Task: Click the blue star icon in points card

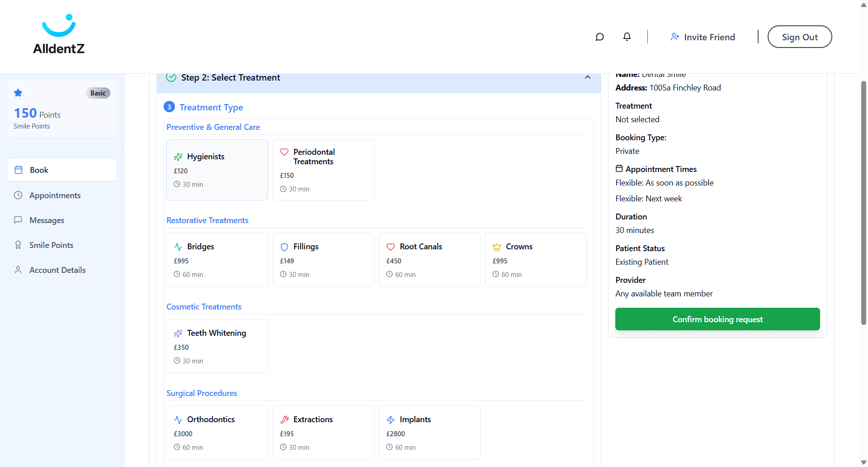Action: click(x=18, y=93)
